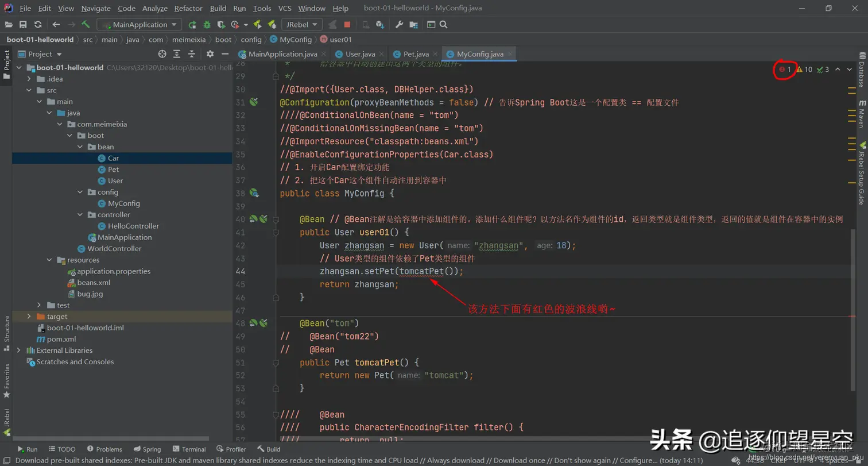Click the Synchronize/Reload icon
868x466 pixels.
tap(38, 25)
